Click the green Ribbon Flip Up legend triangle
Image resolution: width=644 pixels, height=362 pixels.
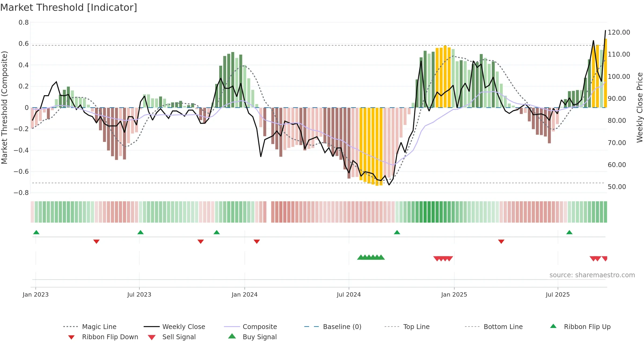tap(553, 326)
